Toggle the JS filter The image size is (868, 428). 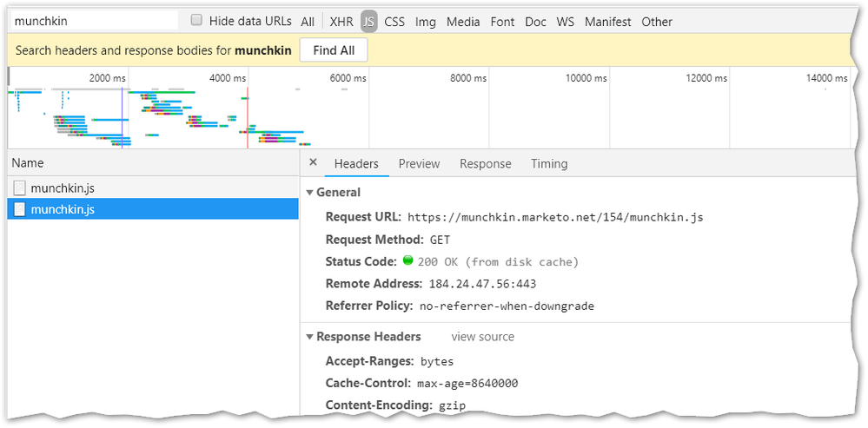point(369,22)
